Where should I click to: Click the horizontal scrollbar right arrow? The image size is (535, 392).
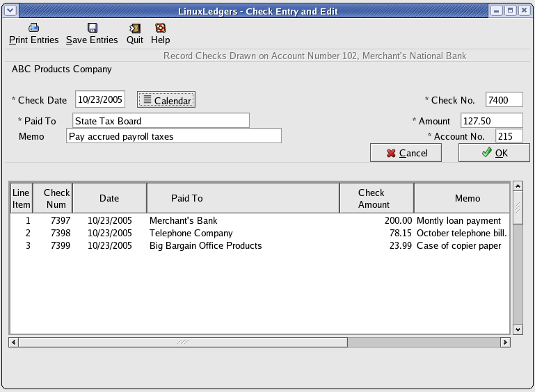(506, 342)
